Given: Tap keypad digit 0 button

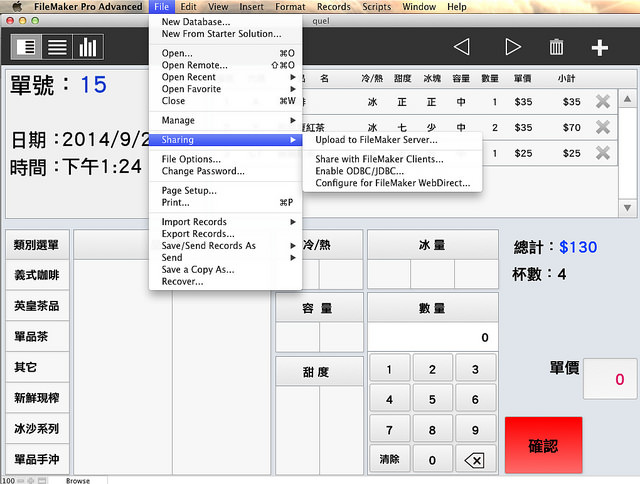Looking at the screenshot, I should click(432, 460).
